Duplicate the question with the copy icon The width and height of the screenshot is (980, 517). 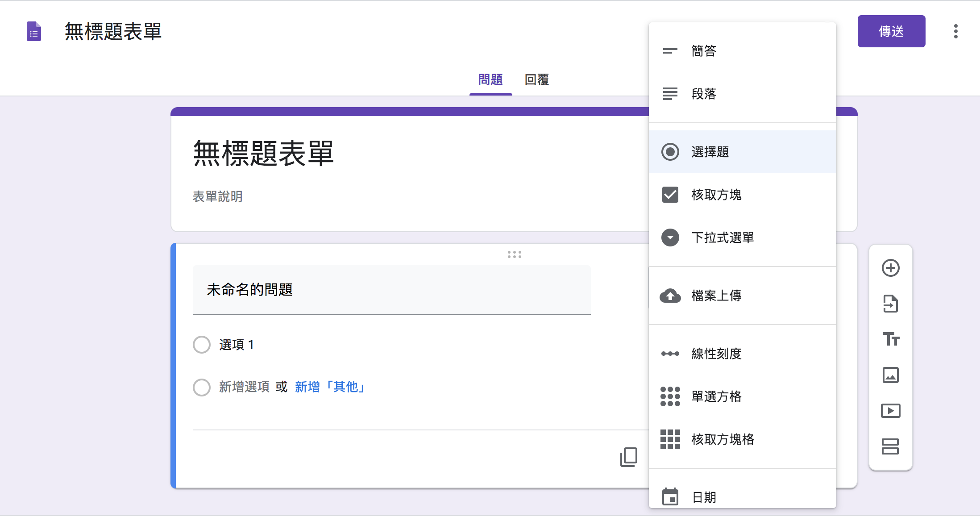(628, 457)
